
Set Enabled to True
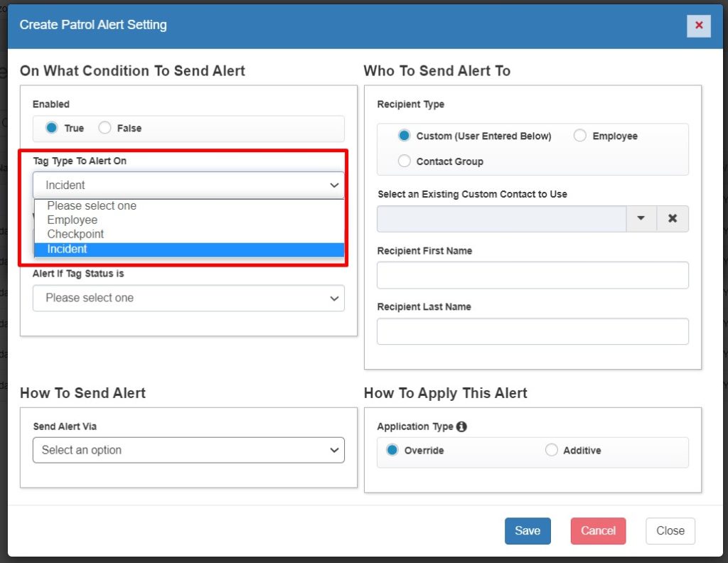(x=52, y=129)
